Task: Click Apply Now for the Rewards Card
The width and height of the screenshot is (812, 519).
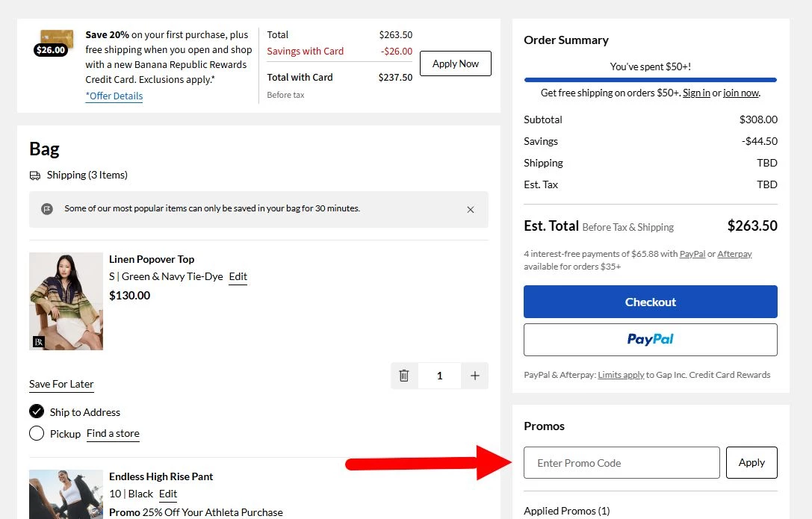Action: (455, 63)
